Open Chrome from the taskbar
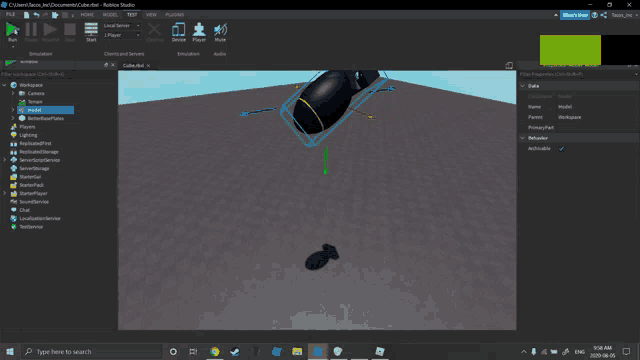The height and width of the screenshot is (360, 640). pos(215,351)
